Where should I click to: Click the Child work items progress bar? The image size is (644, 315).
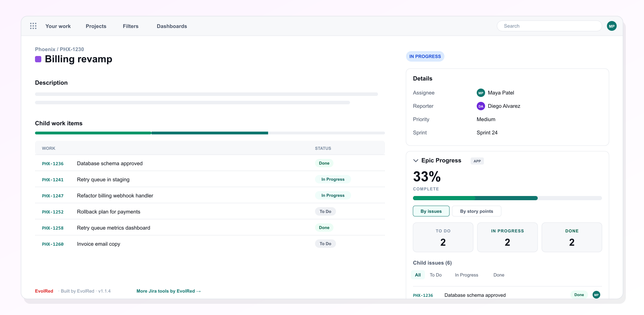pos(210,133)
